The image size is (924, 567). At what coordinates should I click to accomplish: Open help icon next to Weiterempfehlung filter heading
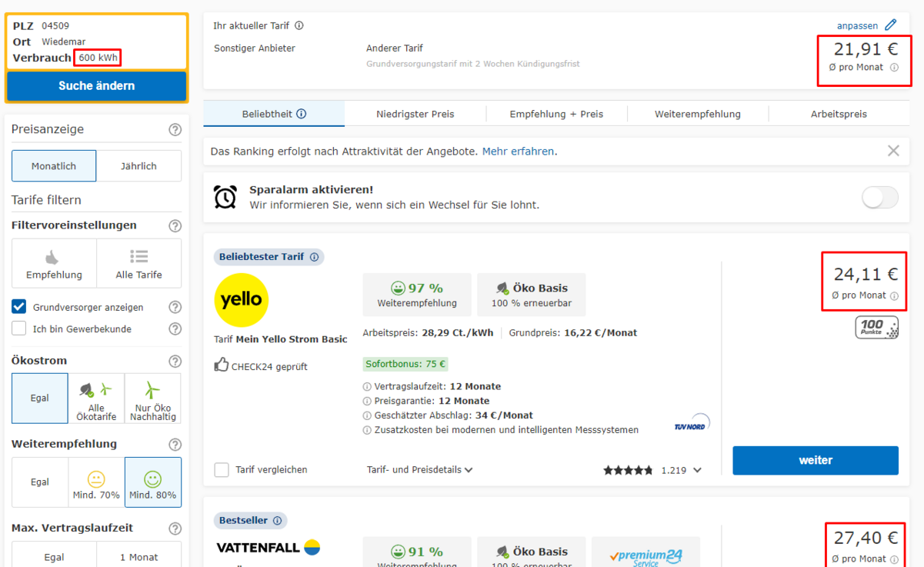(175, 444)
